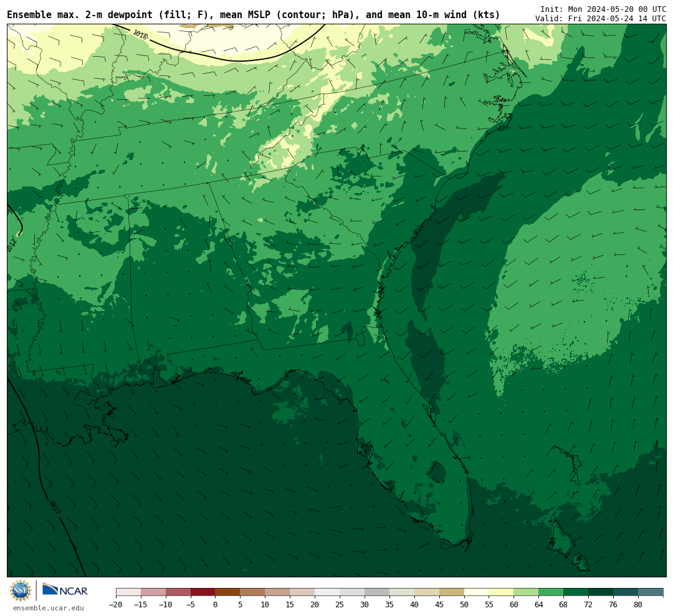Click the dark red swatch between -5 and 0
Screen dimensions: 673x616
(203, 592)
